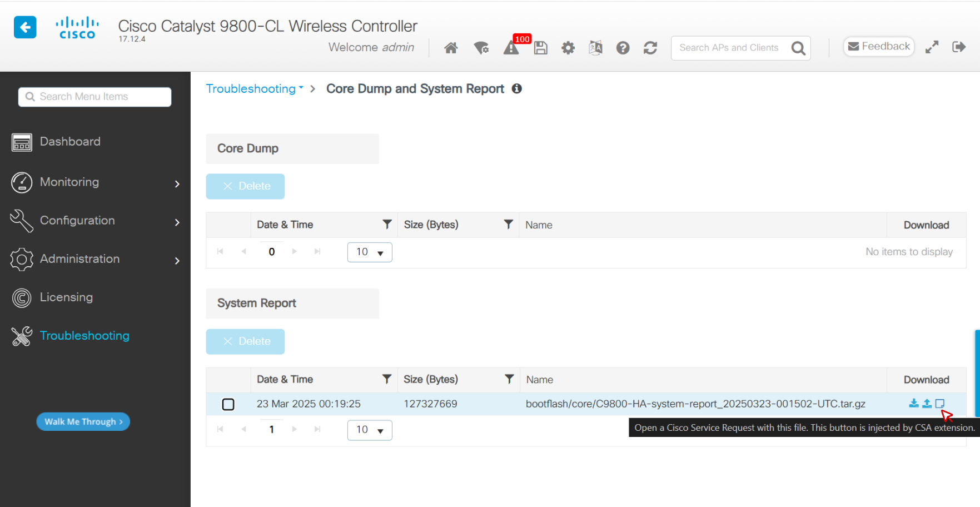Open the wireless setup icon
This screenshot has width=980, height=507.
pyautogui.click(x=481, y=48)
